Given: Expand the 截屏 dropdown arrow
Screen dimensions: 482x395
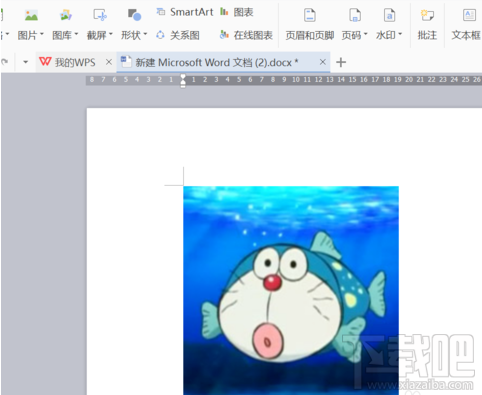Looking at the screenshot, I should [x=111, y=34].
